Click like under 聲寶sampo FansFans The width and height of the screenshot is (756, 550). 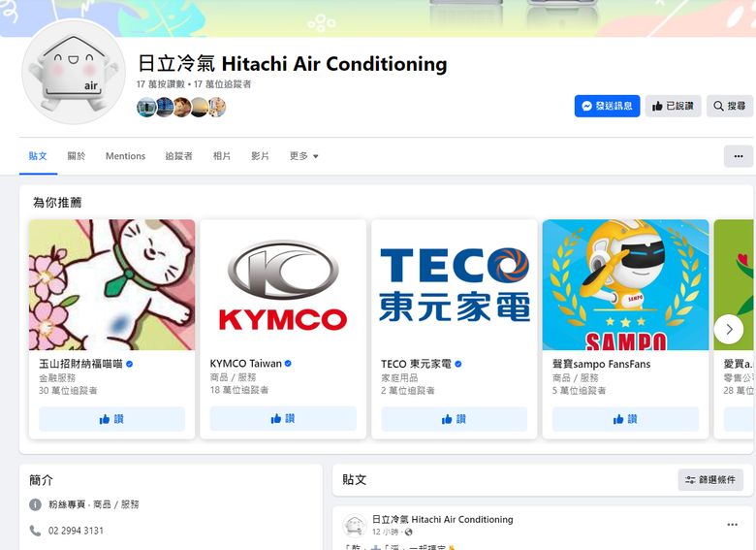[x=625, y=419]
